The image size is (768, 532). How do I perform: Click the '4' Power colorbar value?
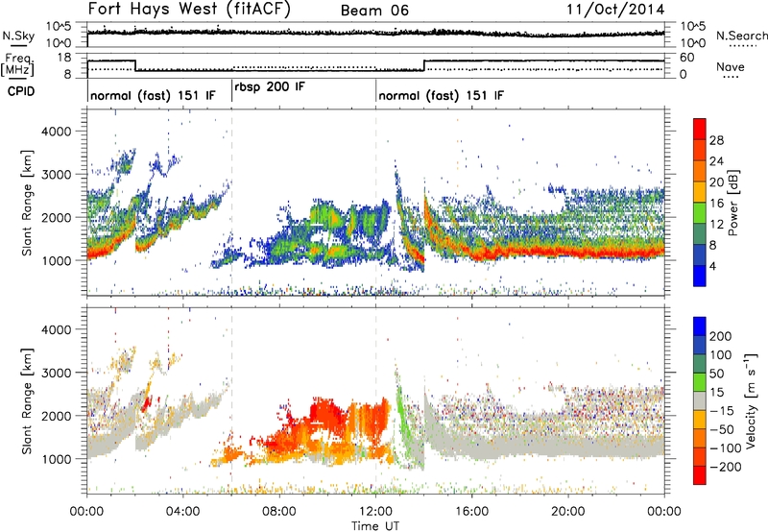712,266
